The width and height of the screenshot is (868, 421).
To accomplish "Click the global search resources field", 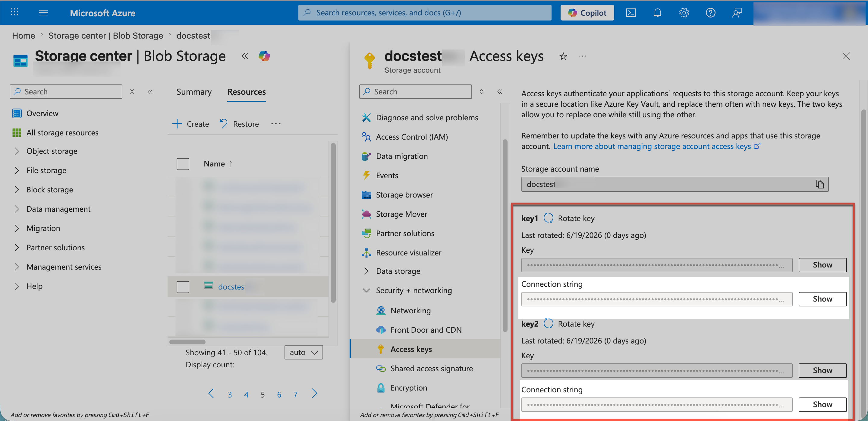I will (x=425, y=13).
